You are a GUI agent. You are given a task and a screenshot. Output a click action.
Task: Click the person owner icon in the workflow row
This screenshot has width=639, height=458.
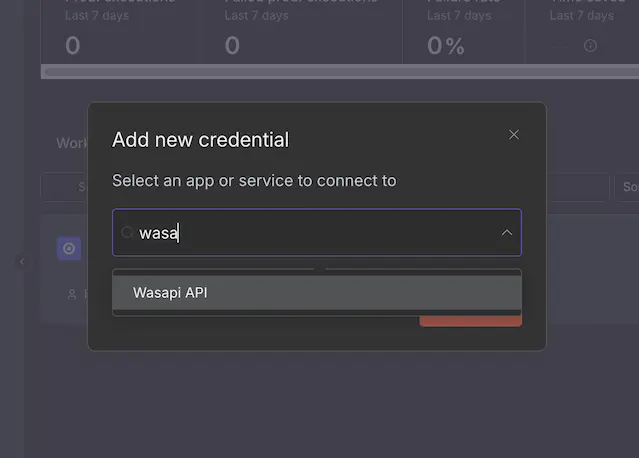coord(72,294)
